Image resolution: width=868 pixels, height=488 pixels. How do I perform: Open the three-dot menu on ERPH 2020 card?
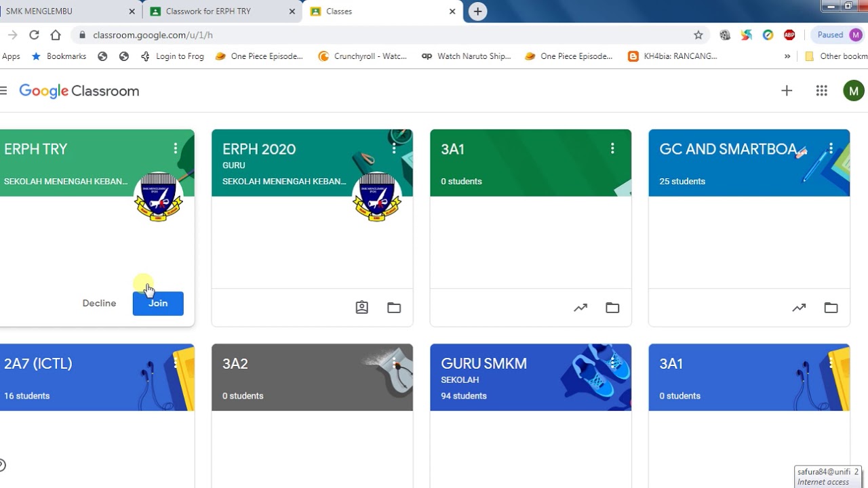(x=393, y=148)
